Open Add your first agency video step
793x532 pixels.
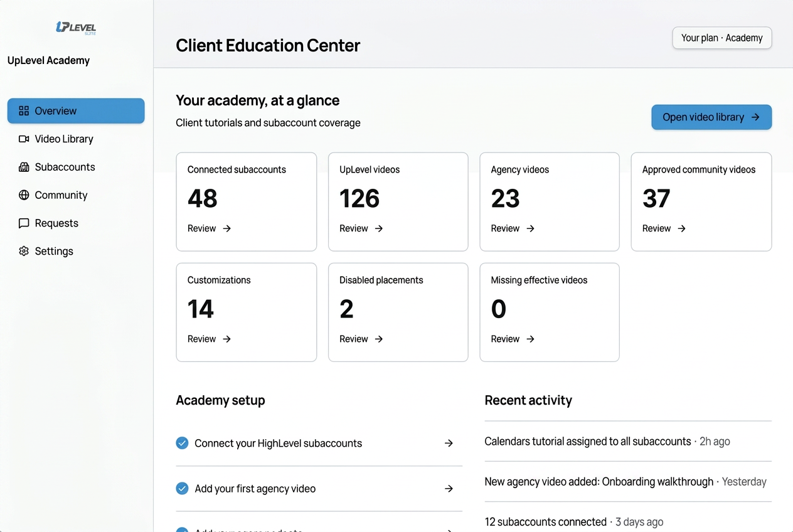(319, 488)
